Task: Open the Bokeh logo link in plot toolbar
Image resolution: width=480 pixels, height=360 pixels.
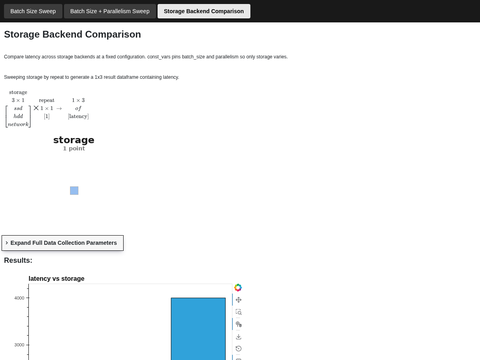Action: [238, 287]
